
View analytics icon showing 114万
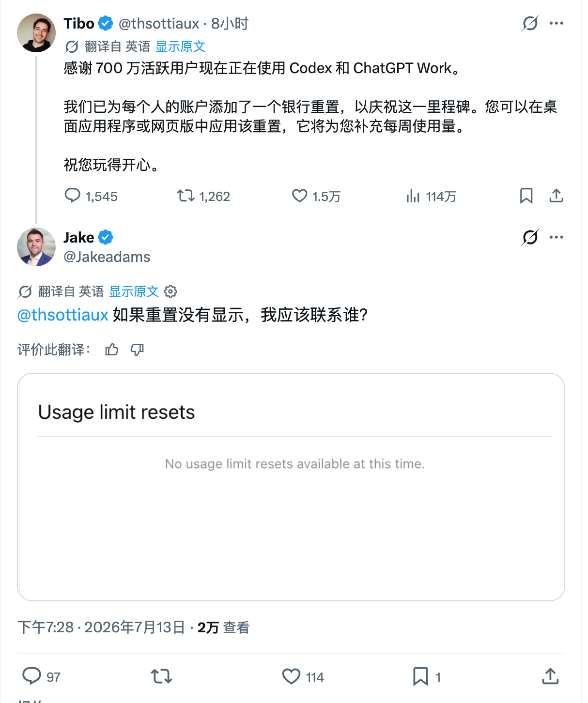point(413,196)
